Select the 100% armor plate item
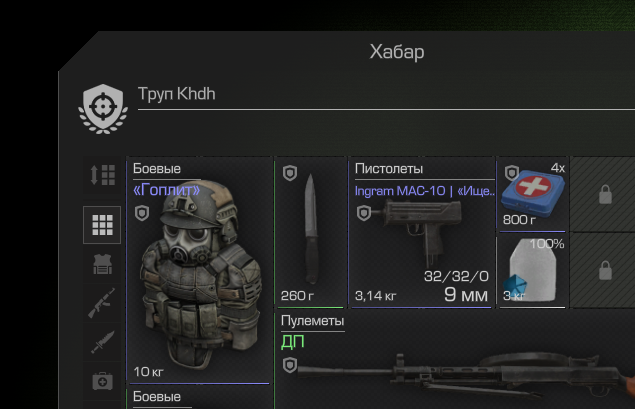This screenshot has width=635, height=409. pos(533,271)
